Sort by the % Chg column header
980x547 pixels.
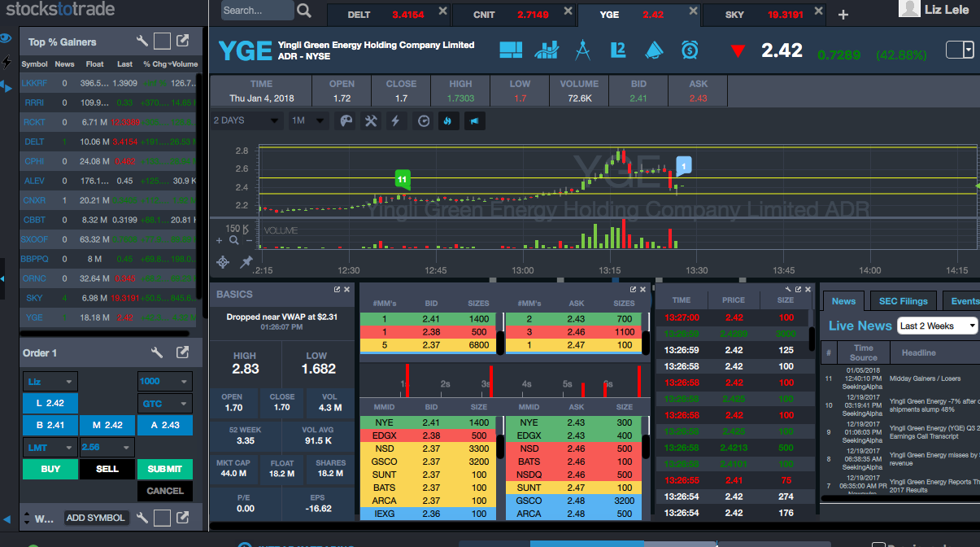154,63
